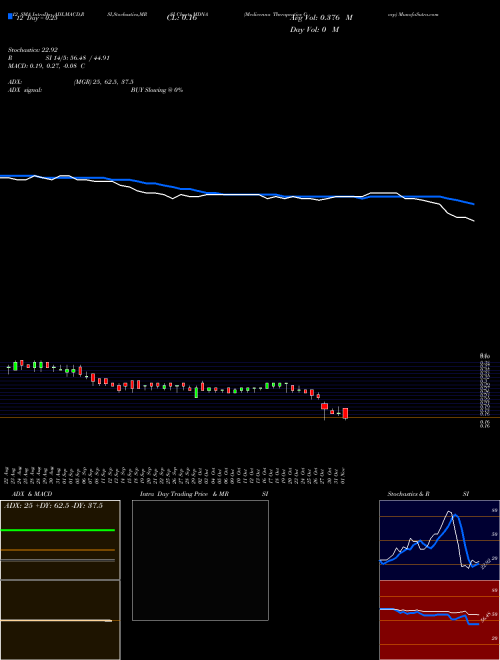This screenshot has width=500, height=660.
Task: Click the last red candlestick for 01 Nov
Action: pyautogui.click(x=346, y=413)
